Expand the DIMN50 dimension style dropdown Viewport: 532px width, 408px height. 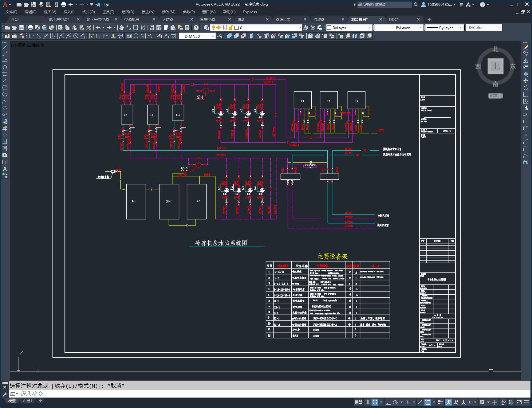(213, 36)
